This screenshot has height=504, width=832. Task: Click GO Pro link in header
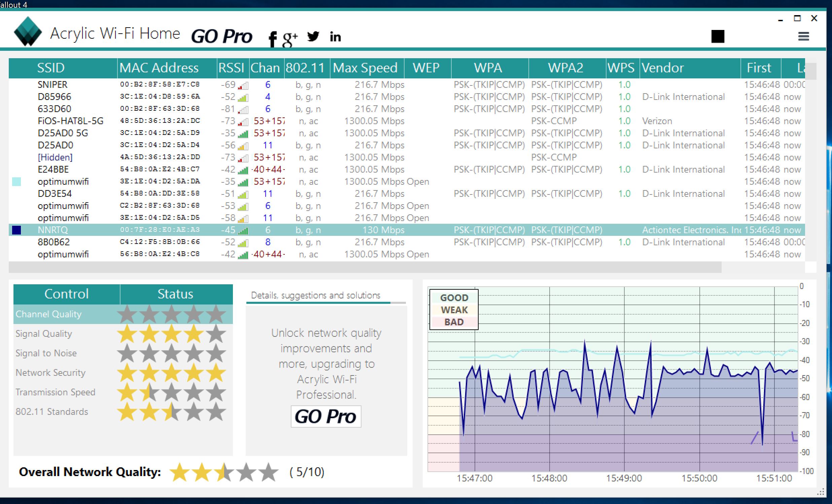221,36
